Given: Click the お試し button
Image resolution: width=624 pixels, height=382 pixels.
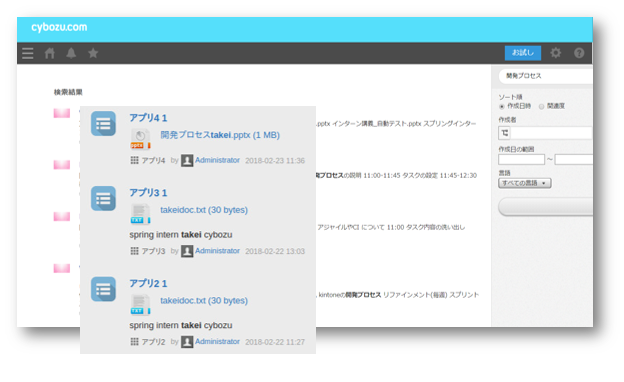Looking at the screenshot, I should [523, 53].
